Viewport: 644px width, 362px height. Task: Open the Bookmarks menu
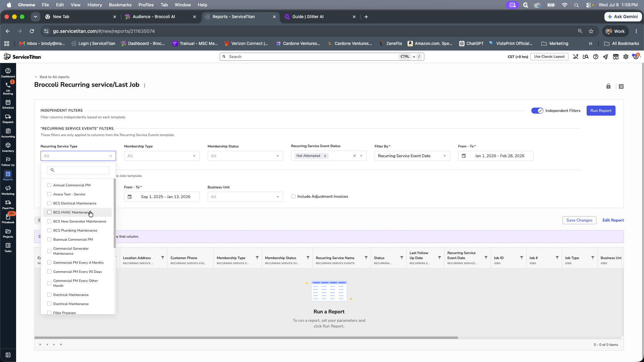(120, 5)
